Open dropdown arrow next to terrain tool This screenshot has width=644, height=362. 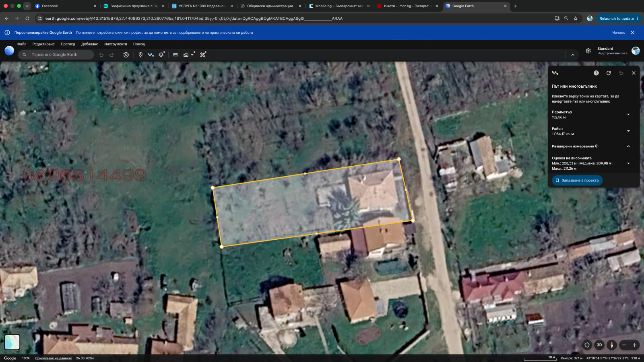pyautogui.click(x=192, y=55)
